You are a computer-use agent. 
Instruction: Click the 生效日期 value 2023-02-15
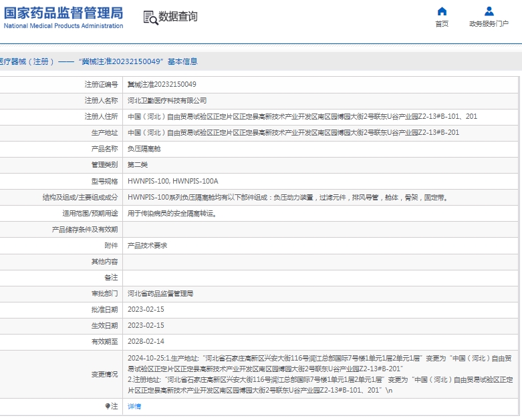point(146,326)
